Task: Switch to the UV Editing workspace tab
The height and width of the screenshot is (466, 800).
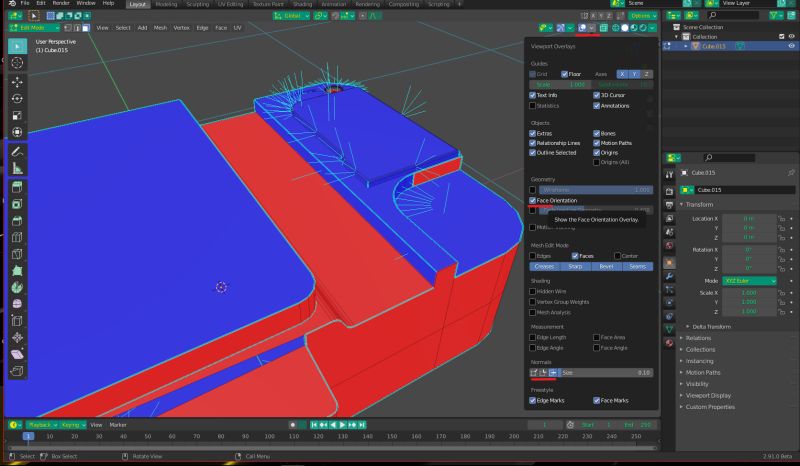Action: (231, 4)
